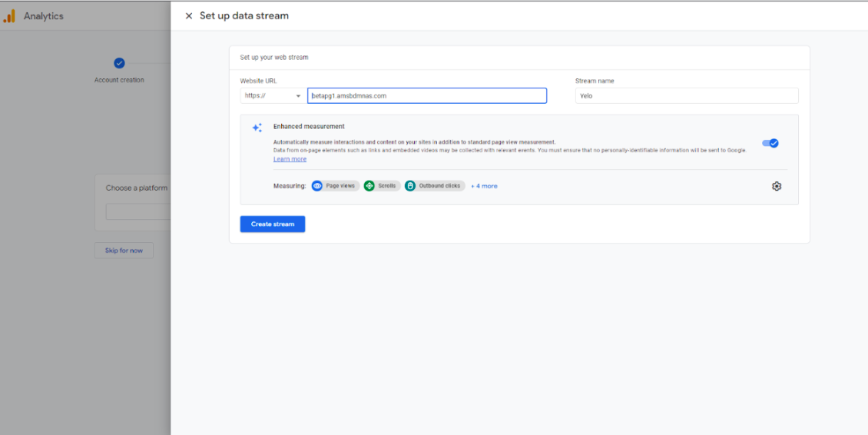868x435 pixels.
Task: Expand the + 4 more measurements
Action: point(484,186)
